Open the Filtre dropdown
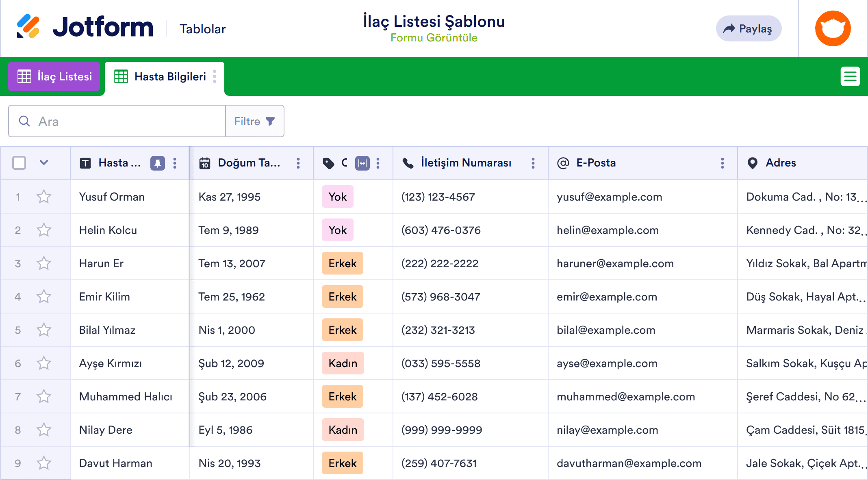Viewport: 868px width, 480px height. click(x=255, y=121)
